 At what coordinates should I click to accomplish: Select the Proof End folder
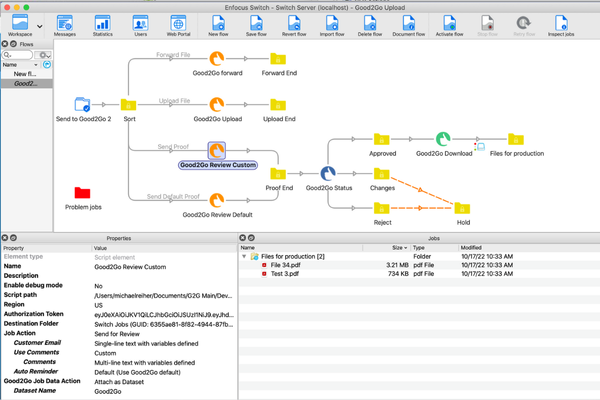click(278, 174)
